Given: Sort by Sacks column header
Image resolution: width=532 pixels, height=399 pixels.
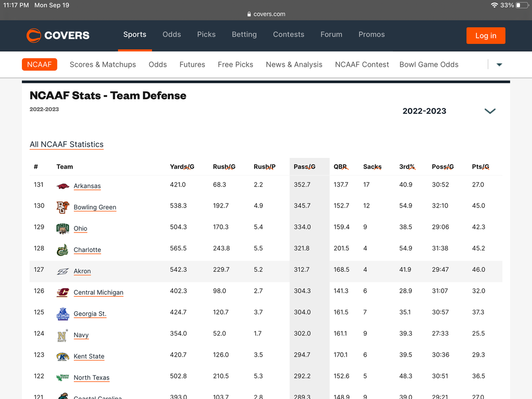Looking at the screenshot, I should pyautogui.click(x=372, y=167).
